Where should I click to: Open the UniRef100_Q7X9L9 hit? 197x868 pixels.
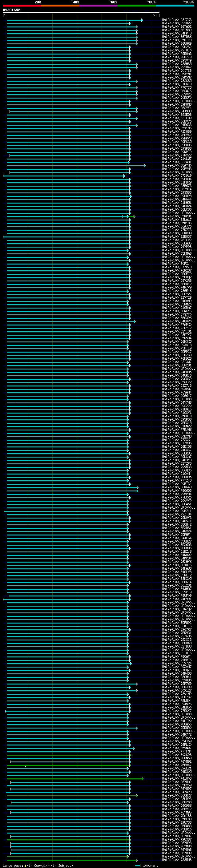[177, 176]
